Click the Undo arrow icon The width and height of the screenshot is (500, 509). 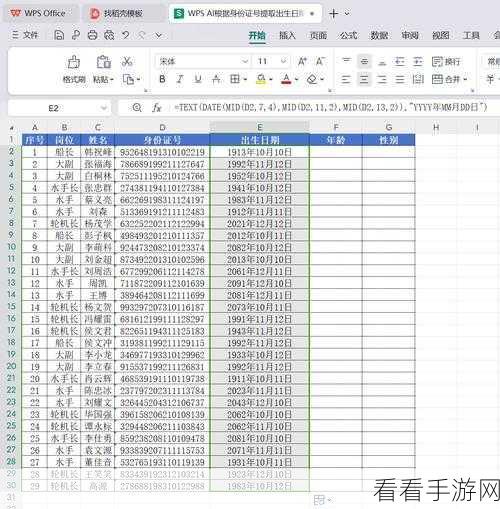pyautogui.click(x=126, y=35)
